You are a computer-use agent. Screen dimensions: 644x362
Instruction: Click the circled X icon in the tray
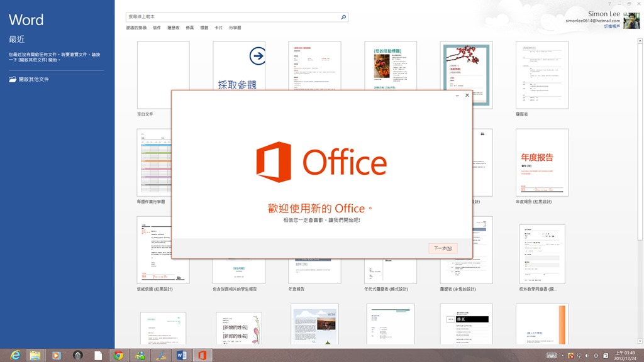596,356
